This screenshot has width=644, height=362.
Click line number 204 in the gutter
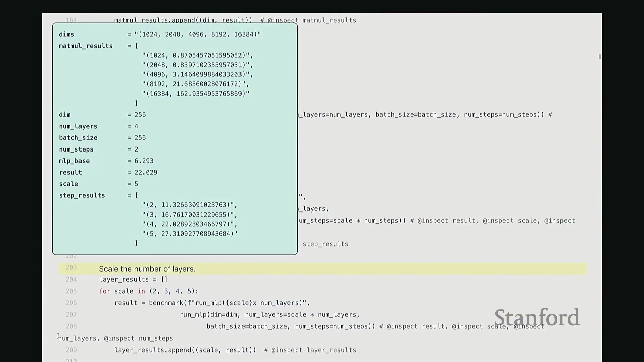point(71,279)
